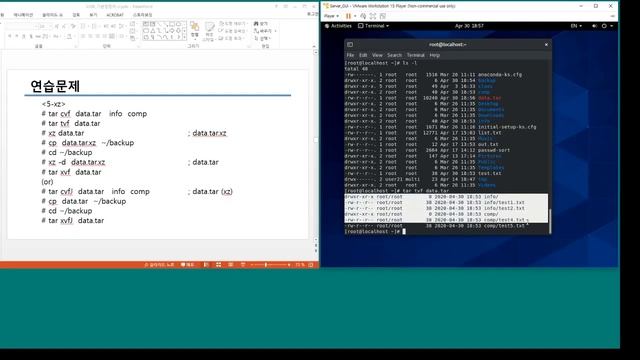
Task: Fit slide to window icon in PowerPoint
Action: [x=311, y=265]
